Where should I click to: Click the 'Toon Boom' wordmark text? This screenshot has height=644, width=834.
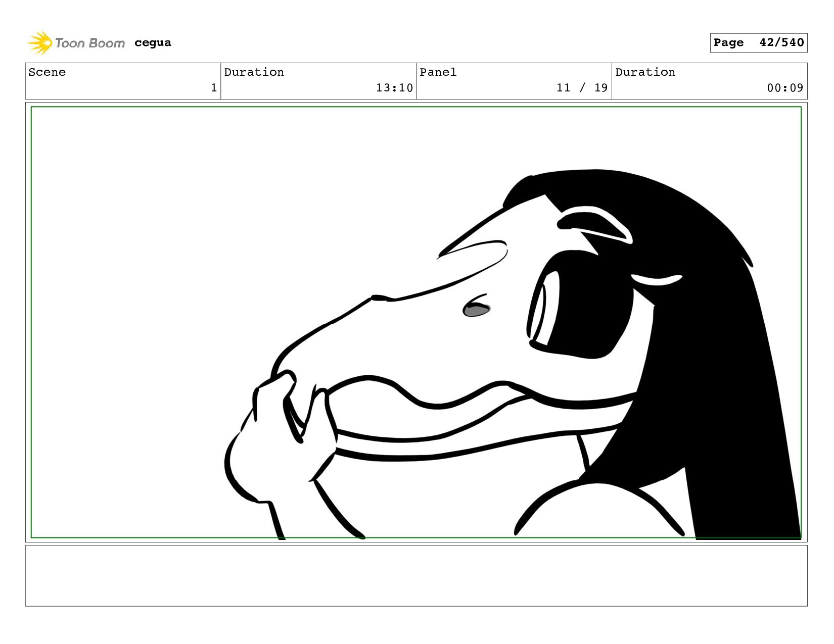click(x=90, y=43)
